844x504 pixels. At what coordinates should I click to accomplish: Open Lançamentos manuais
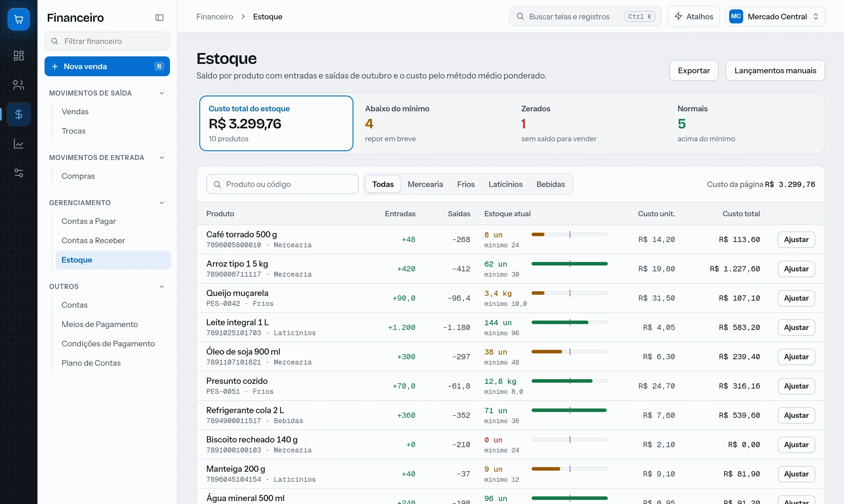click(775, 70)
